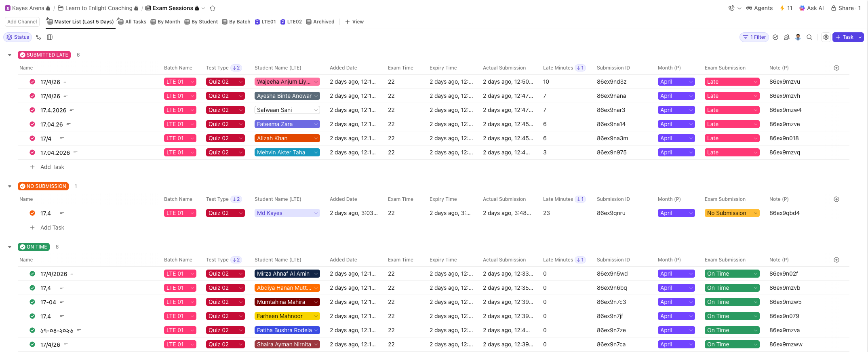Click the user avatar filter icon
The image size is (868, 352).
click(798, 37)
